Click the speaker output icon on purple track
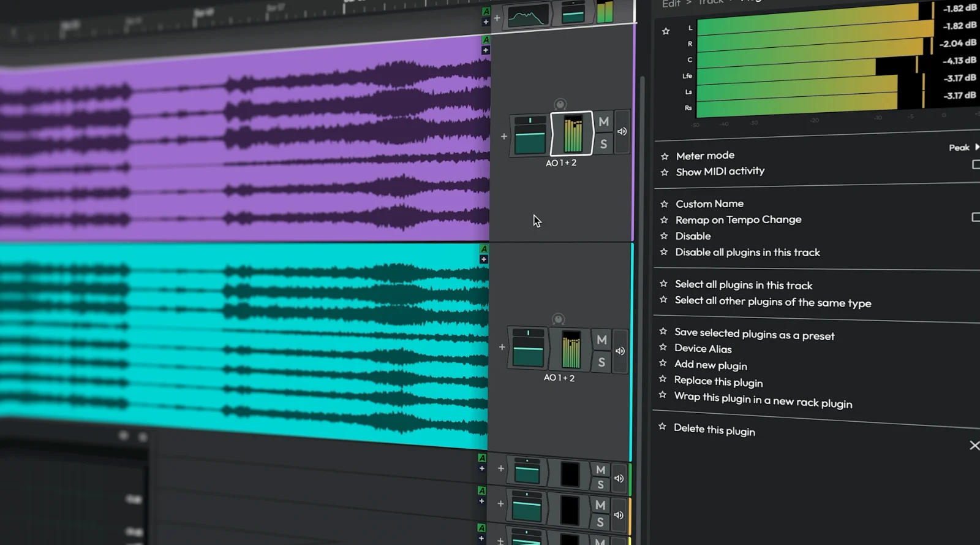 622,131
